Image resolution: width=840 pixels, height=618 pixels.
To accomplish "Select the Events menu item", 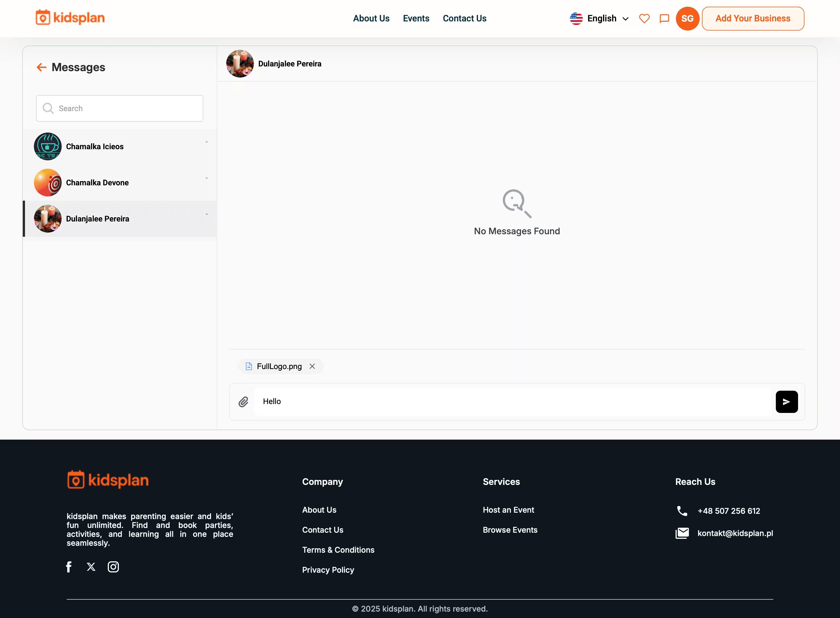I will point(416,18).
